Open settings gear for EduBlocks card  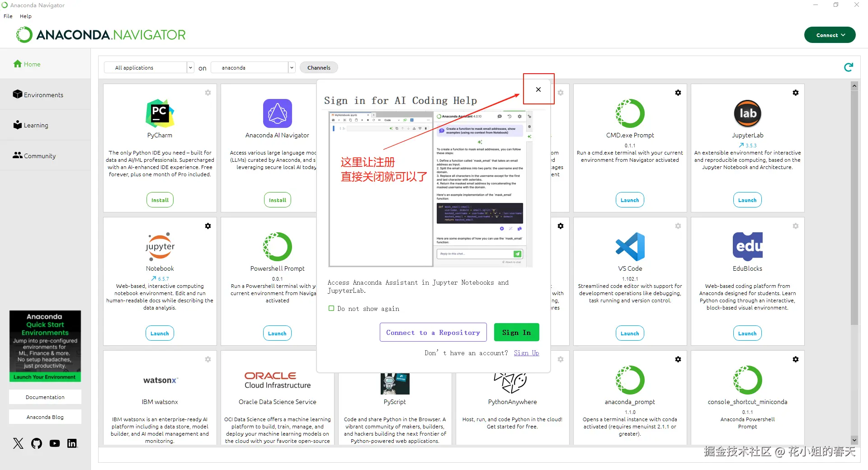point(796,226)
